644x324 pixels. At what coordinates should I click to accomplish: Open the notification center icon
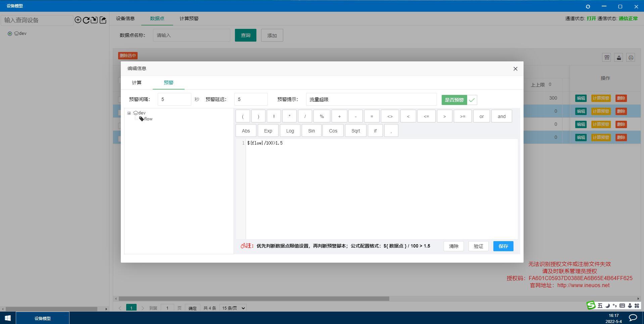click(x=633, y=318)
